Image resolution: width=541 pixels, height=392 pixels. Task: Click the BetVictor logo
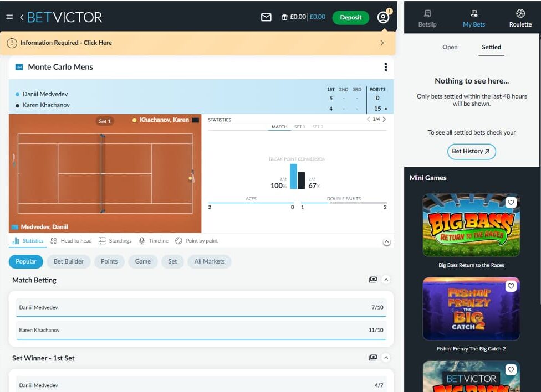pos(64,17)
